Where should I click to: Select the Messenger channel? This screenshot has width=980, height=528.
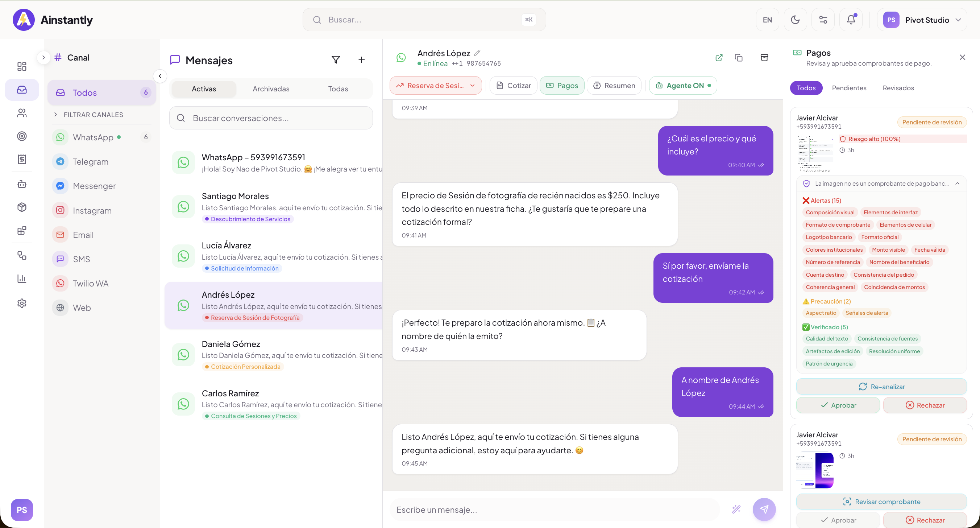102,186
